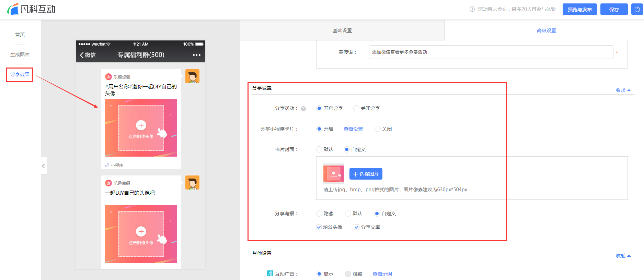Image resolution: width=644 pixels, height=280 pixels.
Task: Click the 宣传语 text input field
Action: click(491, 52)
